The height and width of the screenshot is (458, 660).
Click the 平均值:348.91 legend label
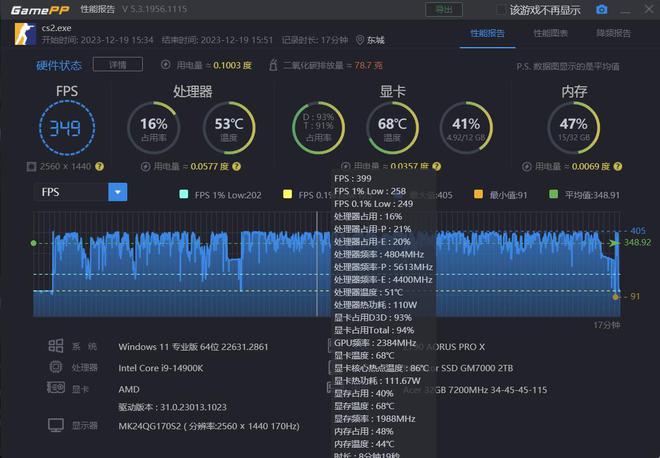(x=592, y=195)
